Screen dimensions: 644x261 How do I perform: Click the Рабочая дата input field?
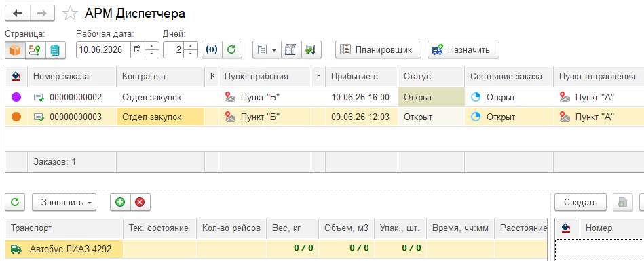[104, 50]
